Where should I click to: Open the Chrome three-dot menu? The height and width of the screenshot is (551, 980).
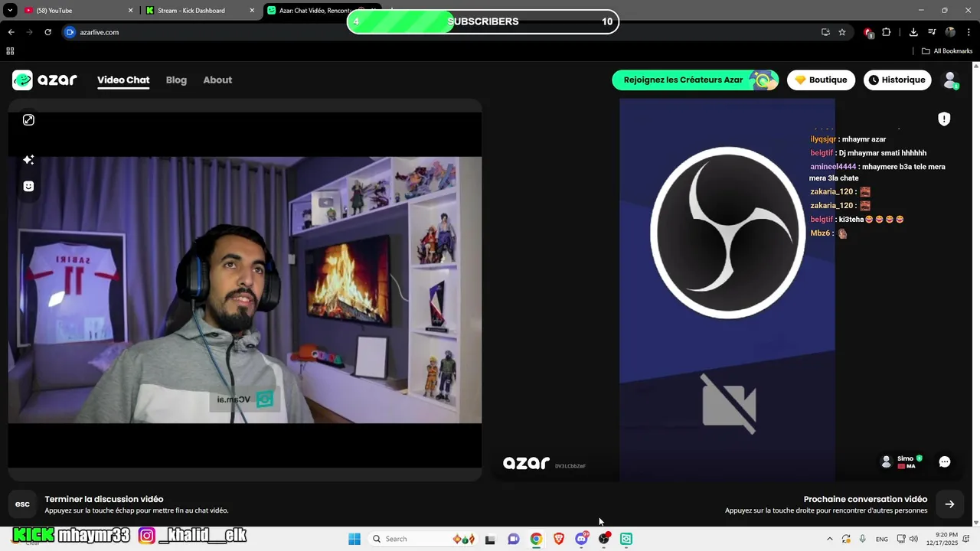969,32
